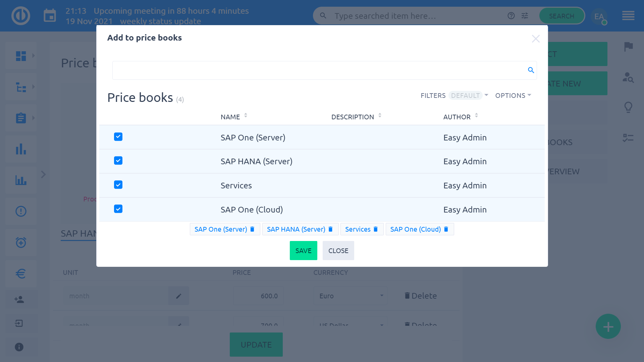Open the EA user avatar menu
This screenshot has height=362, width=644.
[x=599, y=16]
